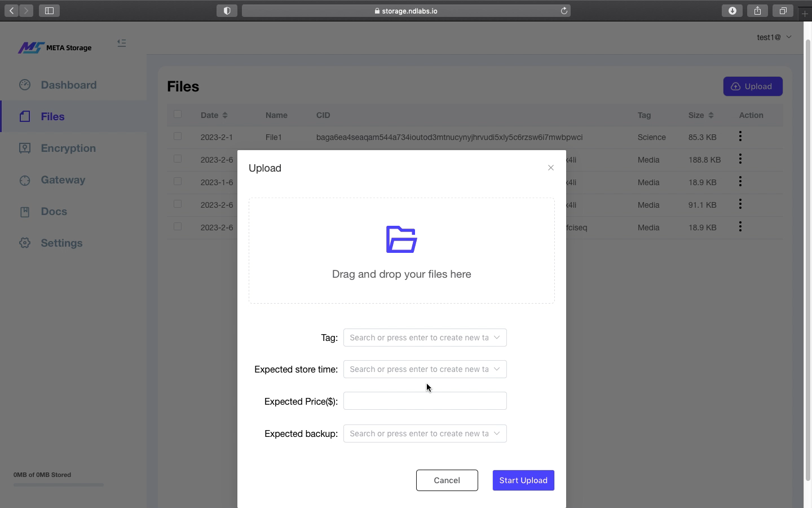This screenshot has width=812, height=508.
Task: Click the 2023-2-1 date cell
Action: (x=217, y=137)
